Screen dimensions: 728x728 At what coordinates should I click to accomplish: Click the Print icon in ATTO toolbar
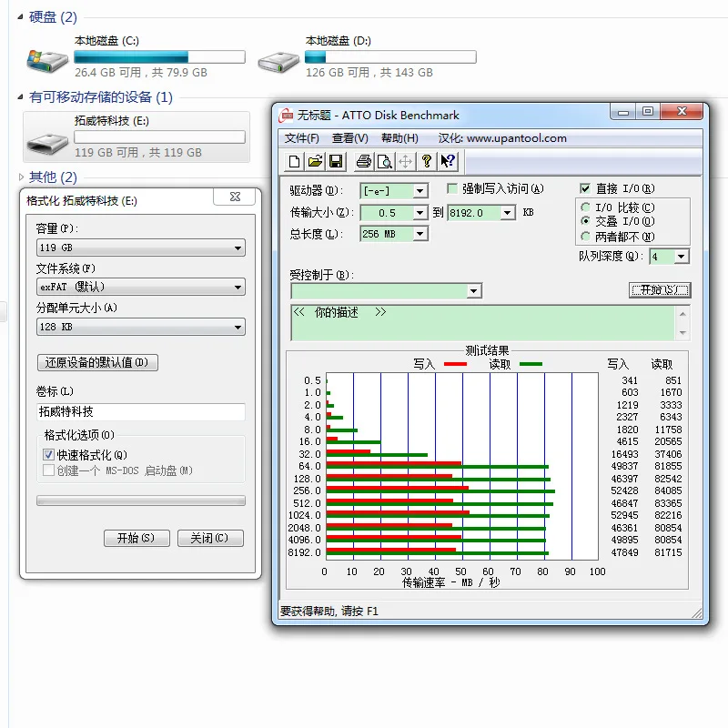363,162
